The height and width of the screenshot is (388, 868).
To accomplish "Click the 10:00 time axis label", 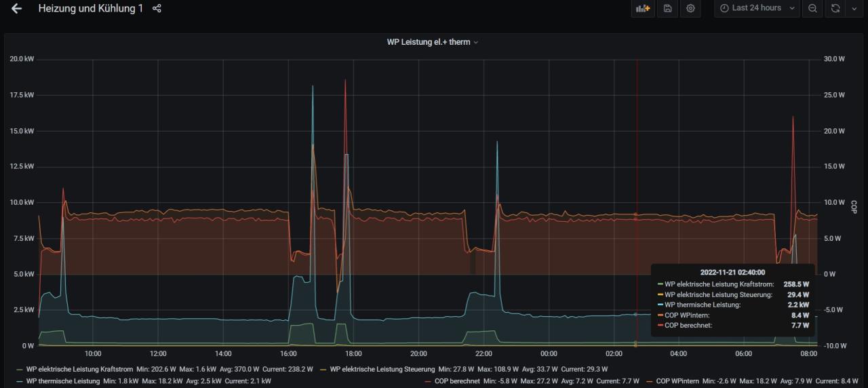I will (93, 354).
